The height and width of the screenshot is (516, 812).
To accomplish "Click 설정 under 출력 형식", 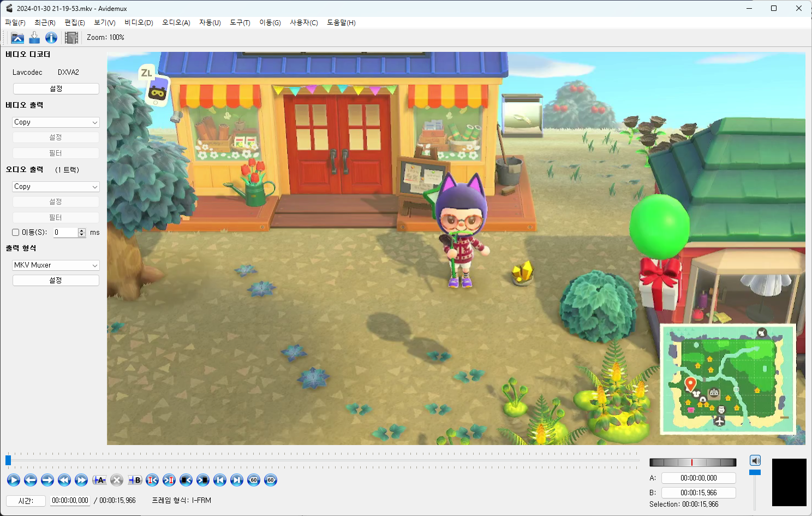I will pyautogui.click(x=56, y=281).
